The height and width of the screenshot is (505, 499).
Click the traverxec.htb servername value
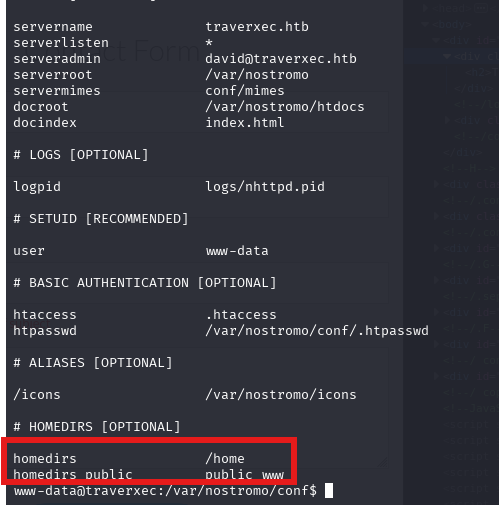click(x=257, y=27)
